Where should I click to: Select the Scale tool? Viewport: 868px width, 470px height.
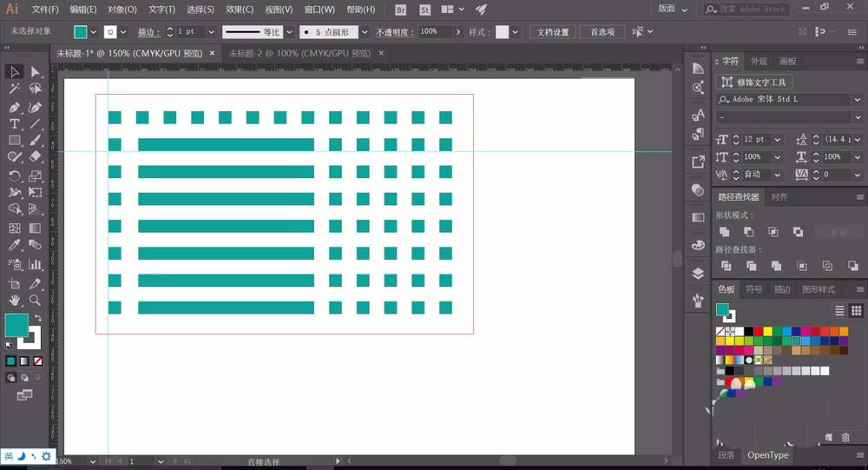point(35,176)
